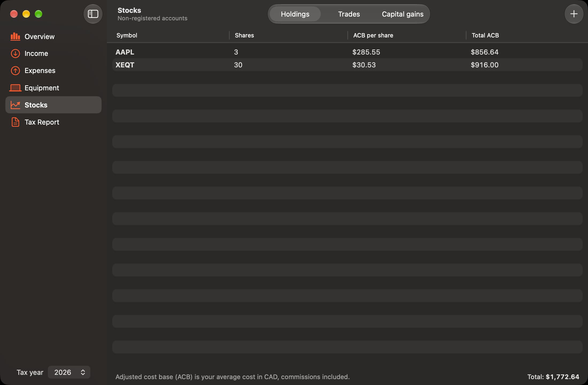Click the Total: $1,772.64 summary
588x385 pixels.
coord(553,377)
